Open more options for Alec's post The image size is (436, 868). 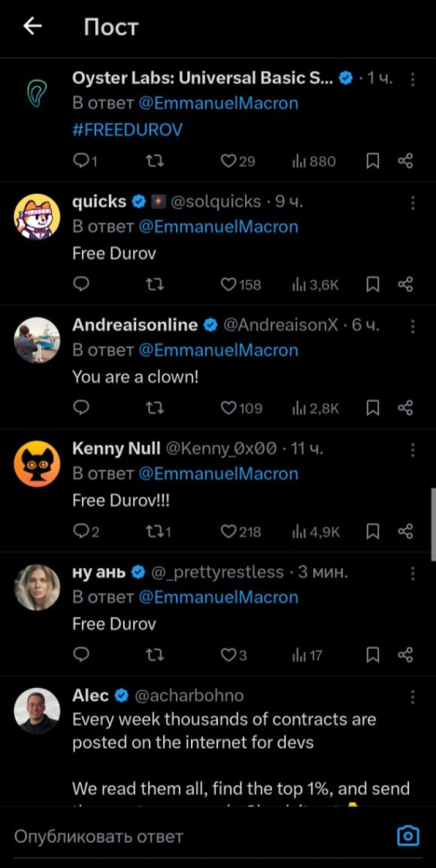click(x=412, y=697)
